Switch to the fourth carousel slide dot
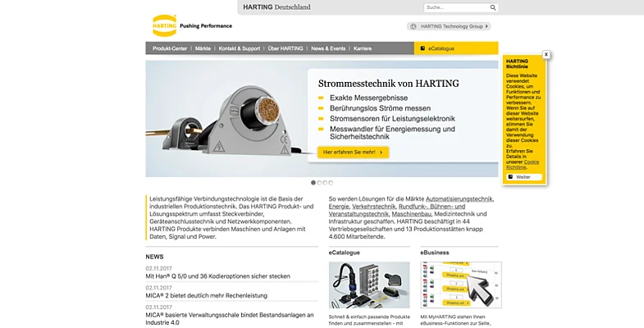Image resolution: width=644 pixels, height=328 pixels. 331,182
